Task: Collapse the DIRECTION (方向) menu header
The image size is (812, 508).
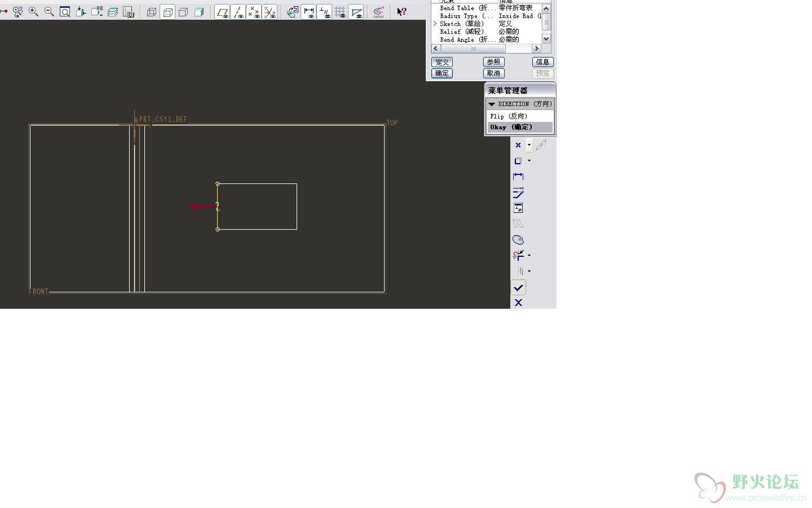Action: (520, 104)
